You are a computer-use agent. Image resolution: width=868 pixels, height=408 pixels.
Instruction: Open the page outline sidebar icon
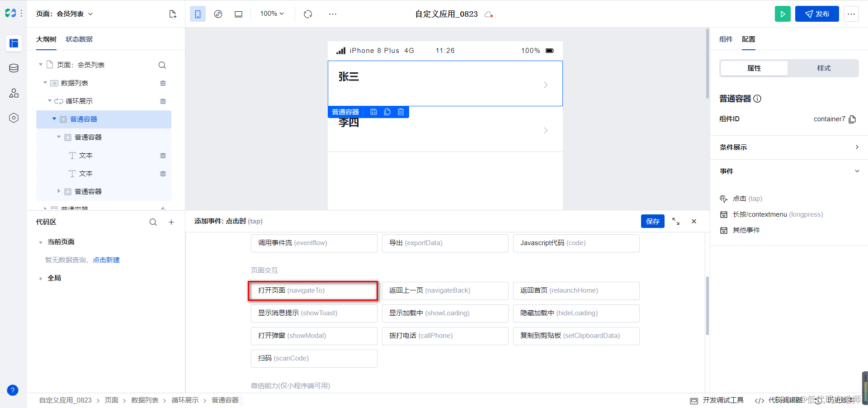coord(14,43)
